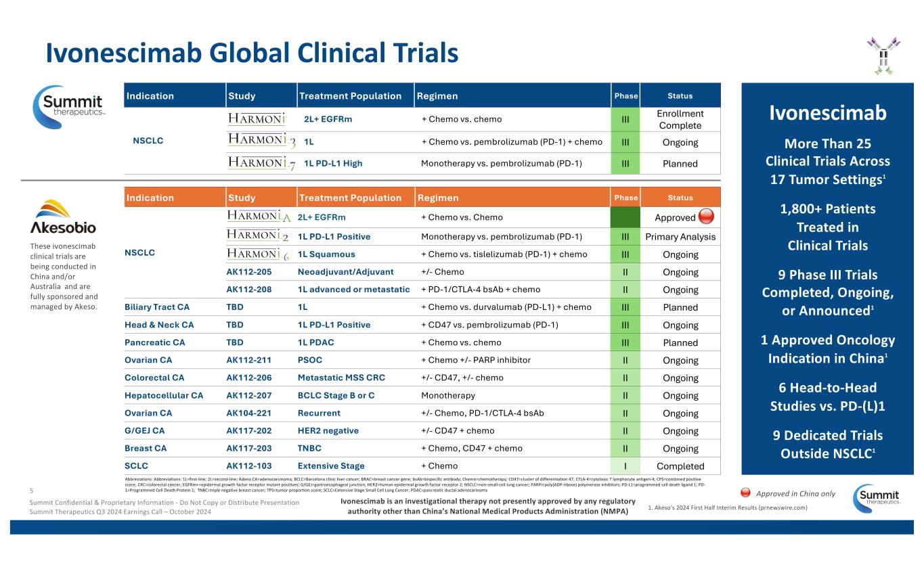Open Akeso's 2024 First Half Interim Results footnote
The height and width of the screenshot is (561, 924).
(x=728, y=507)
